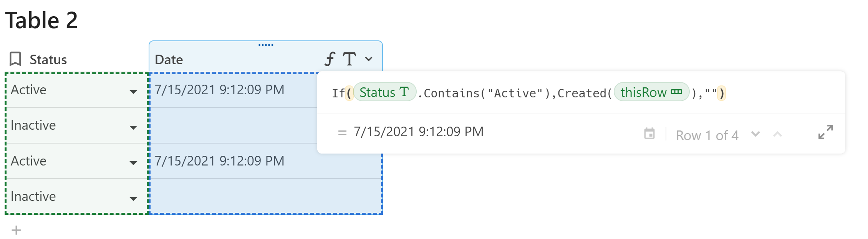This screenshot has height=239, width=868.
Task: Click the column drag handle dots
Action: pos(266,45)
